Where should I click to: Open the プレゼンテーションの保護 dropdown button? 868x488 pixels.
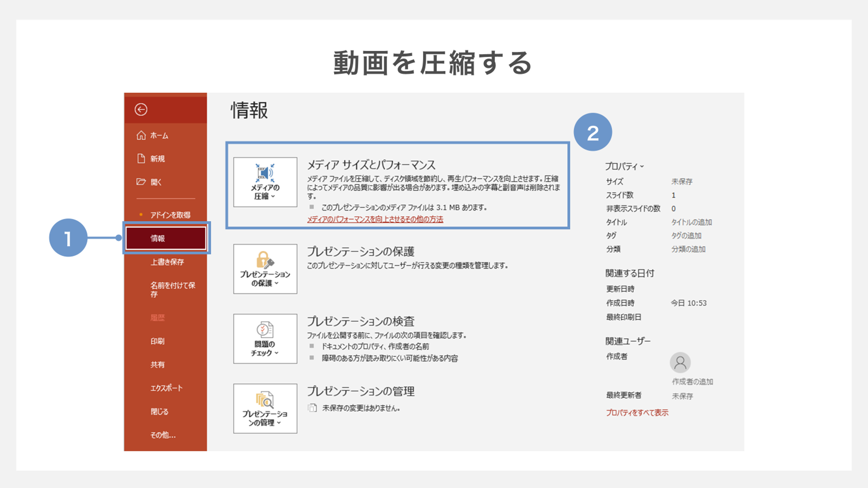point(265,269)
